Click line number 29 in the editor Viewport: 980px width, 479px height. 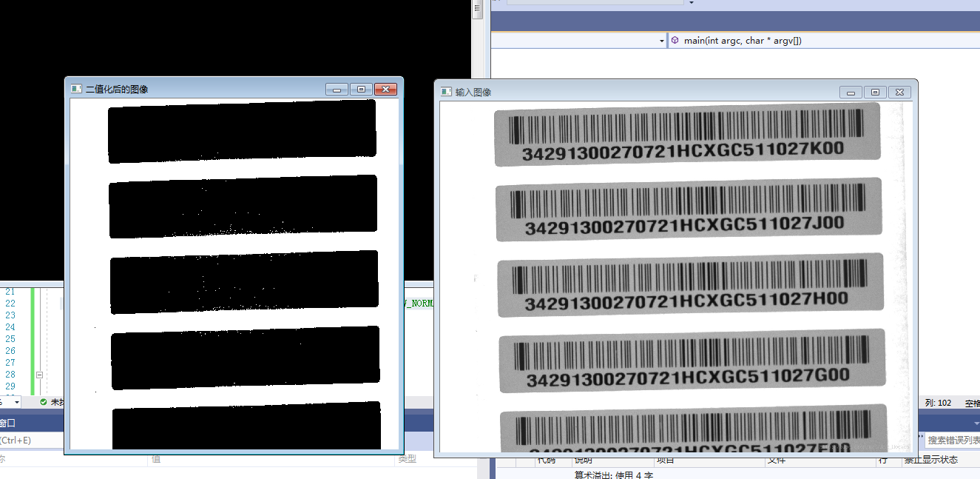point(10,386)
